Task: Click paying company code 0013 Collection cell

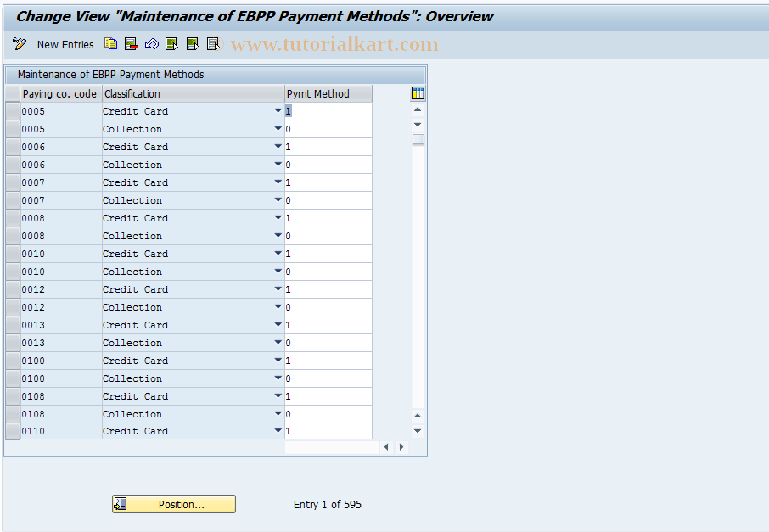Action: [61, 343]
